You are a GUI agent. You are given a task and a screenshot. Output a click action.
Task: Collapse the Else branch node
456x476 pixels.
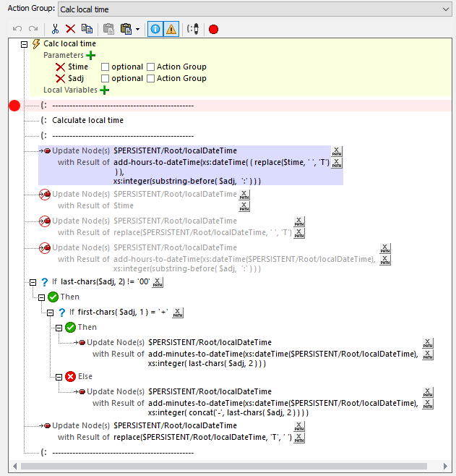59,376
